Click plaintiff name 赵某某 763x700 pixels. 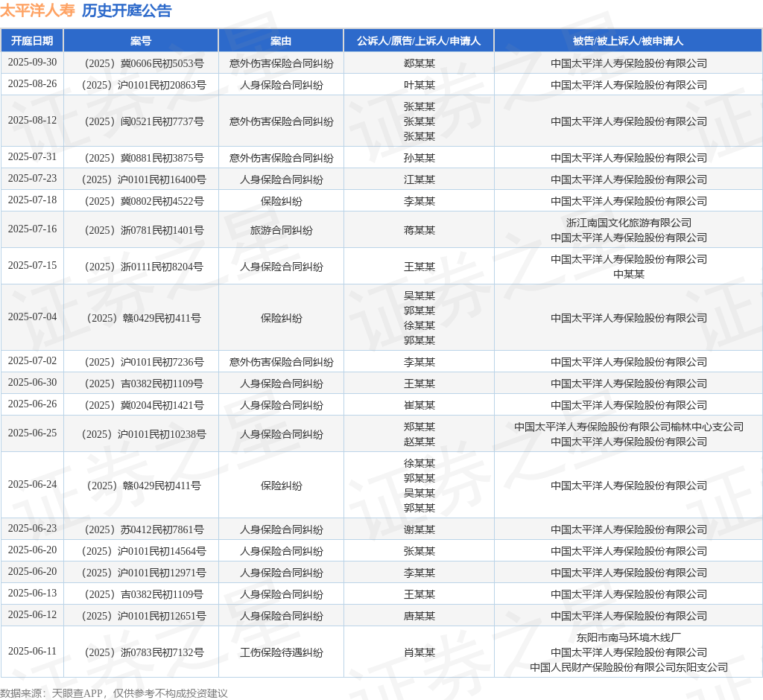(420, 442)
